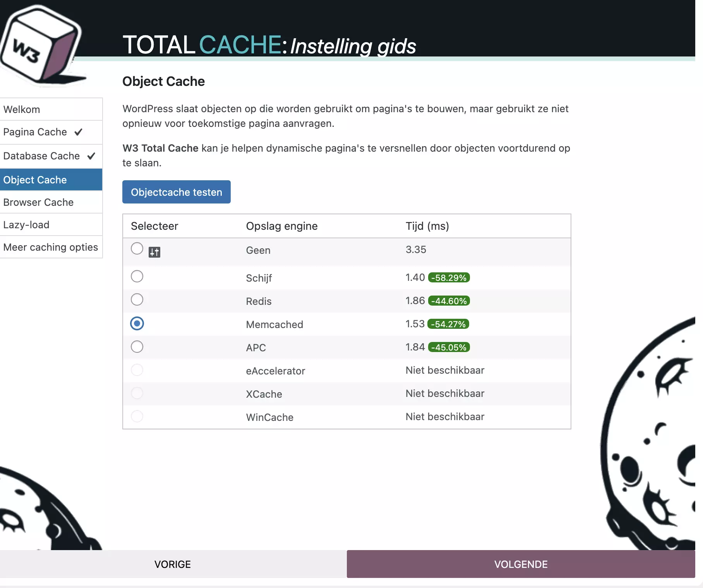
Task: Click the -44.60% badge for Redis
Action: [449, 301]
